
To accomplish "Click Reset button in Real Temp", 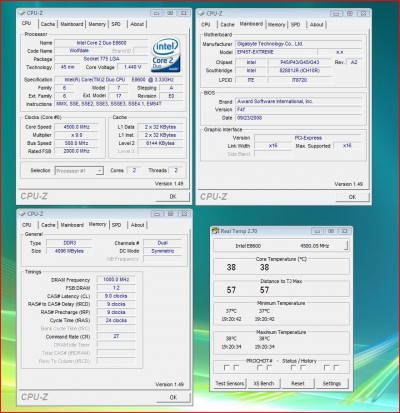I will point(298,383).
